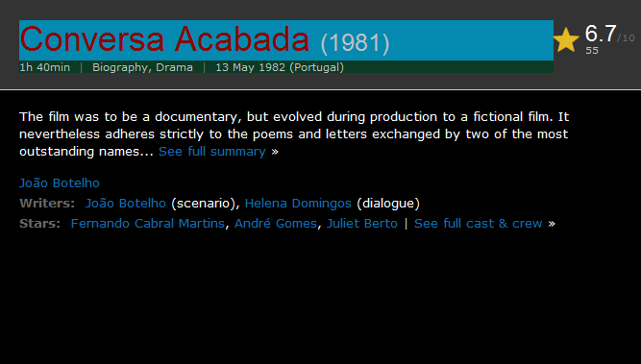Image resolution: width=641 pixels, height=364 pixels.
Task: Click the 1h 40min runtime text
Action: (x=45, y=67)
